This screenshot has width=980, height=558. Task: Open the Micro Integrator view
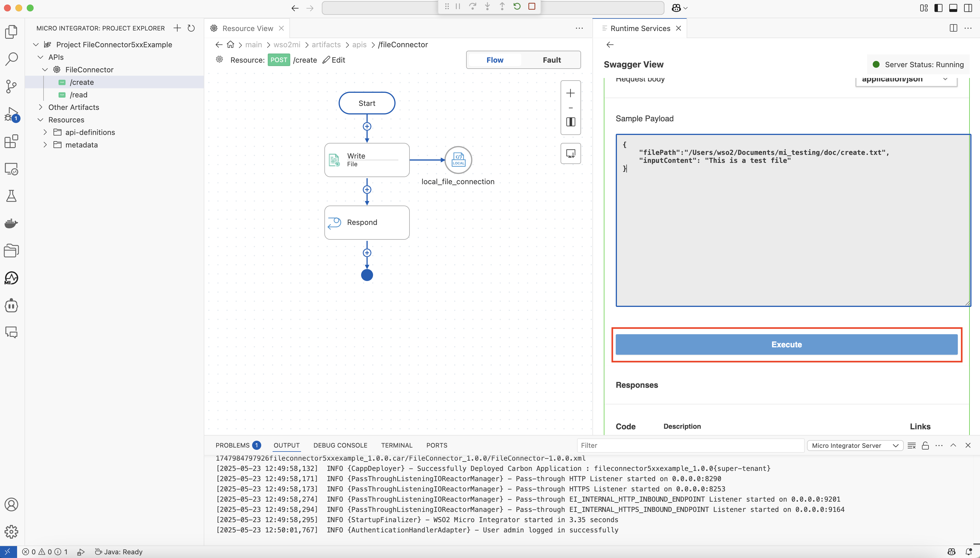pos(11,278)
